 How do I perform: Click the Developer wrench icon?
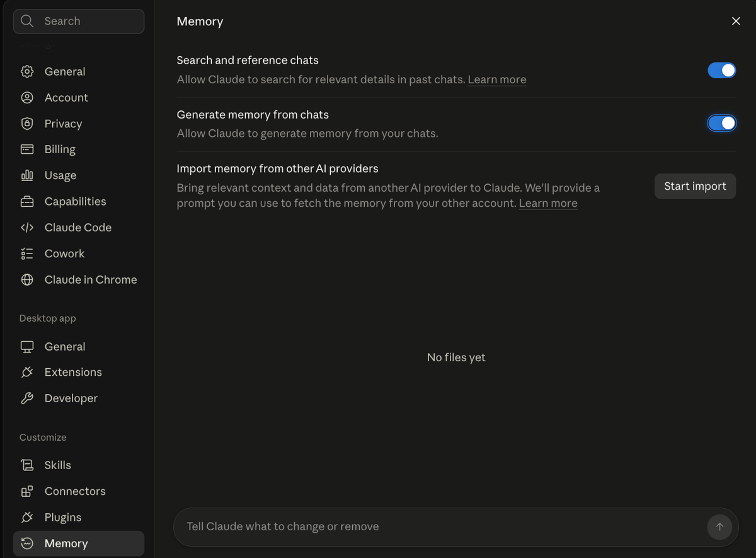coord(27,398)
